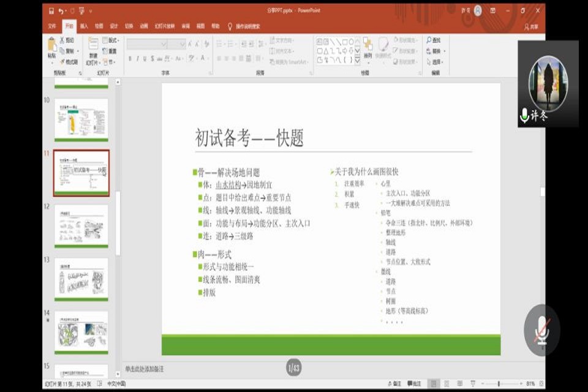588x392 pixels.
Task: Click the zoom in plus button
Action: tap(521, 383)
